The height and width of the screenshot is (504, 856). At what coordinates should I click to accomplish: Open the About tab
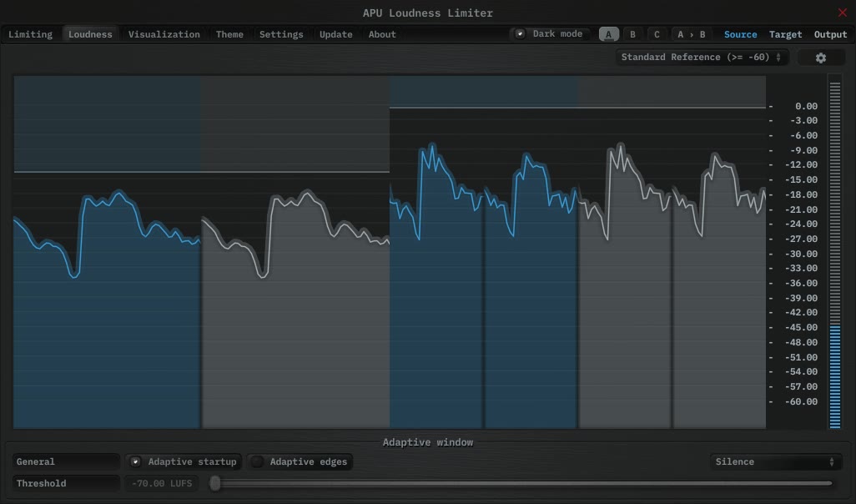(x=382, y=34)
